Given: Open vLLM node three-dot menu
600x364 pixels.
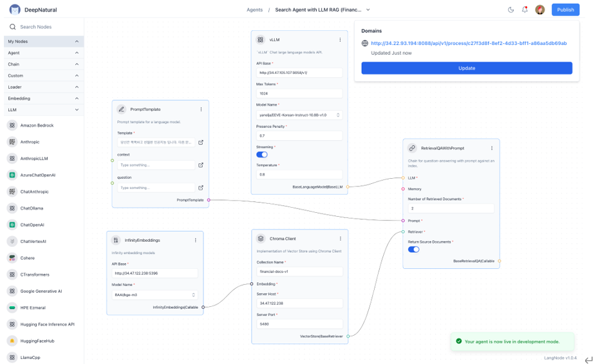Looking at the screenshot, I should pos(341,40).
